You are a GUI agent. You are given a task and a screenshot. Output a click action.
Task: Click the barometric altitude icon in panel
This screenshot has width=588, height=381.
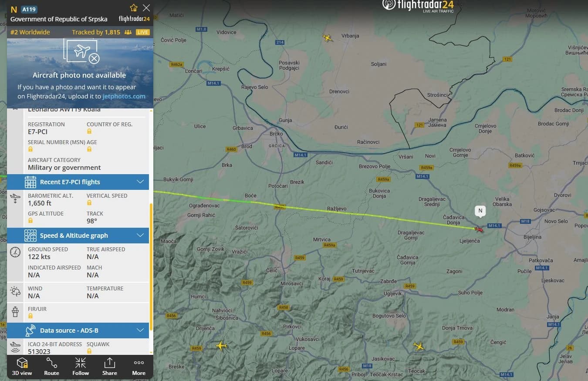point(15,199)
